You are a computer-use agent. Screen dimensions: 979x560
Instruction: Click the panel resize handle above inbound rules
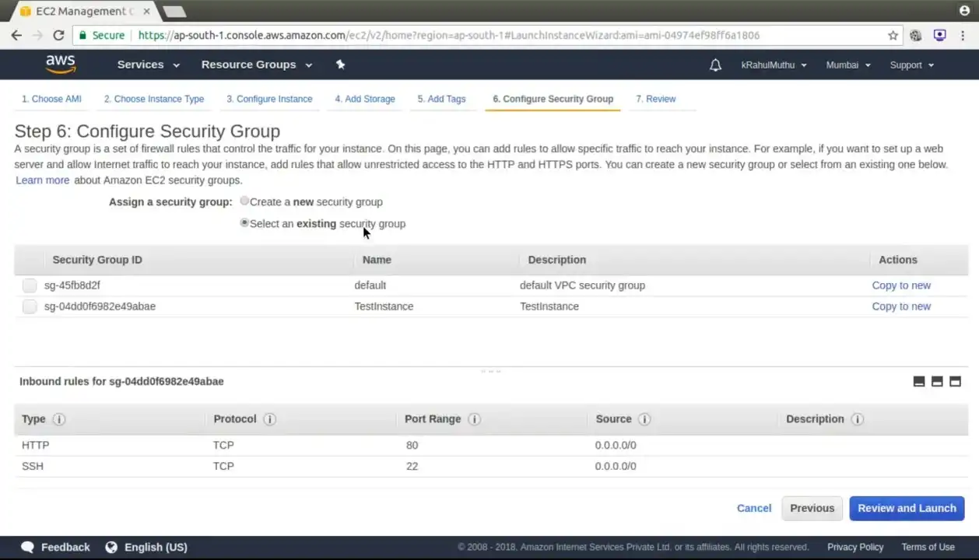click(491, 371)
